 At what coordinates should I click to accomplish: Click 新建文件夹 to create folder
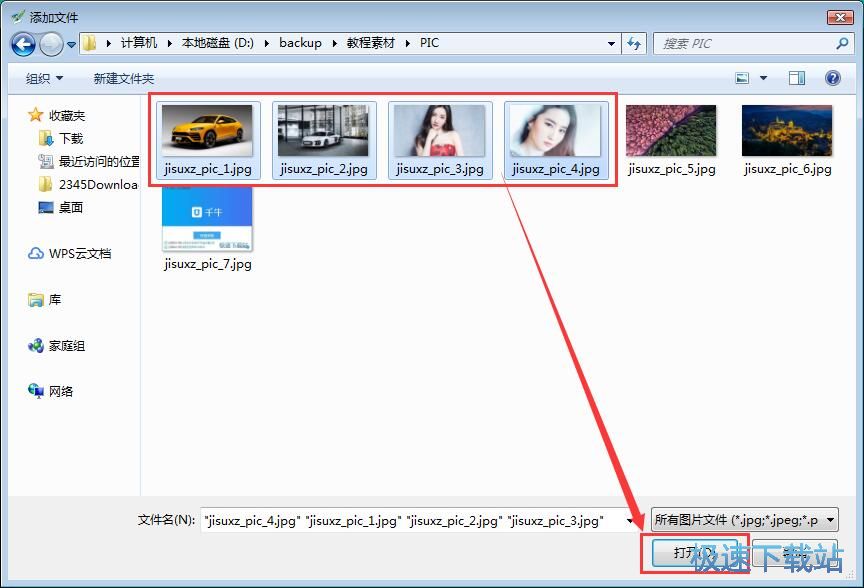click(123, 79)
